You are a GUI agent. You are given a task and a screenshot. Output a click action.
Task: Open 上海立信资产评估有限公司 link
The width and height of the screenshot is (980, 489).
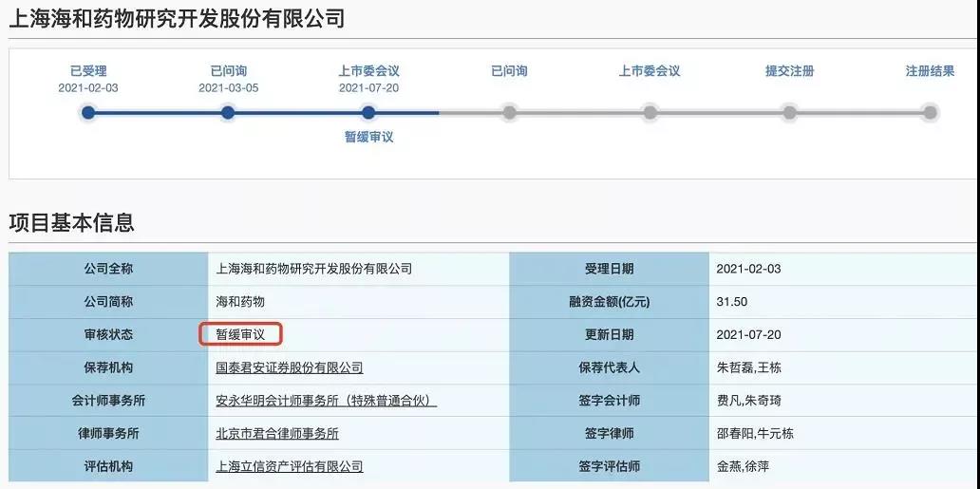290,466
